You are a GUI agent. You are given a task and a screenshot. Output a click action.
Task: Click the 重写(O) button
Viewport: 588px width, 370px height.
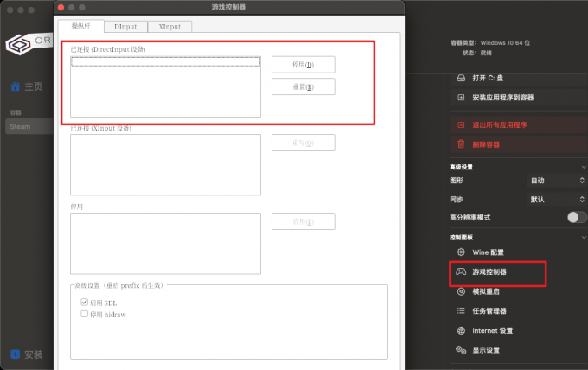click(303, 143)
